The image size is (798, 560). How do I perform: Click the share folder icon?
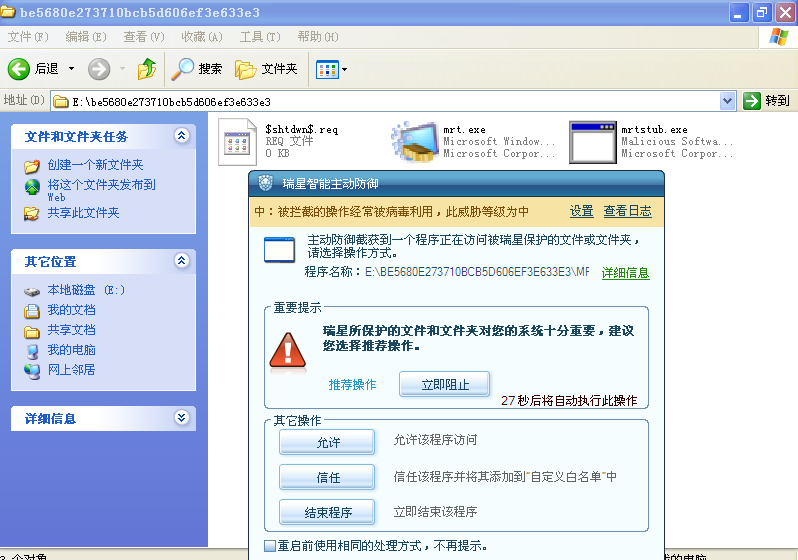(x=32, y=214)
